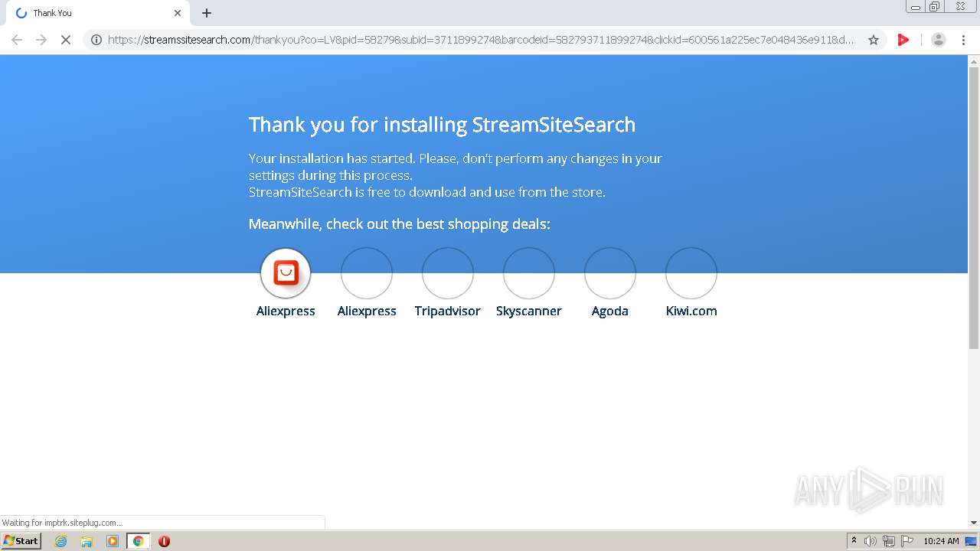Stop loading the page with the X button
The height and width of the screenshot is (551, 980).
66,40
